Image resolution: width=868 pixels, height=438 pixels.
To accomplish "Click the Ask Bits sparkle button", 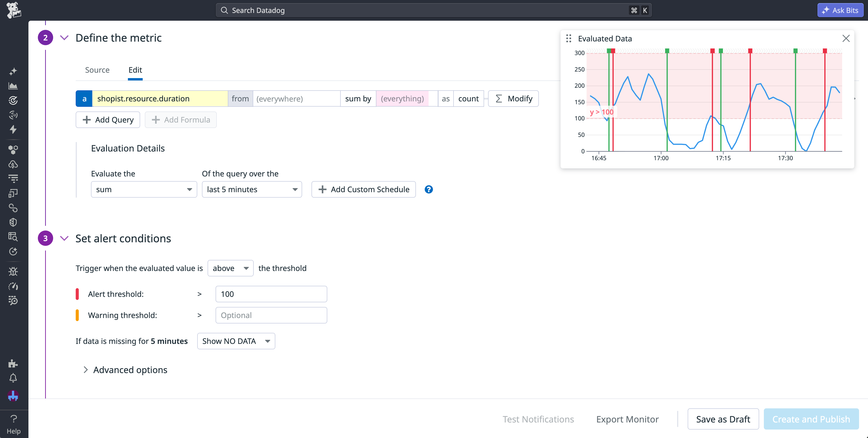I will point(840,10).
